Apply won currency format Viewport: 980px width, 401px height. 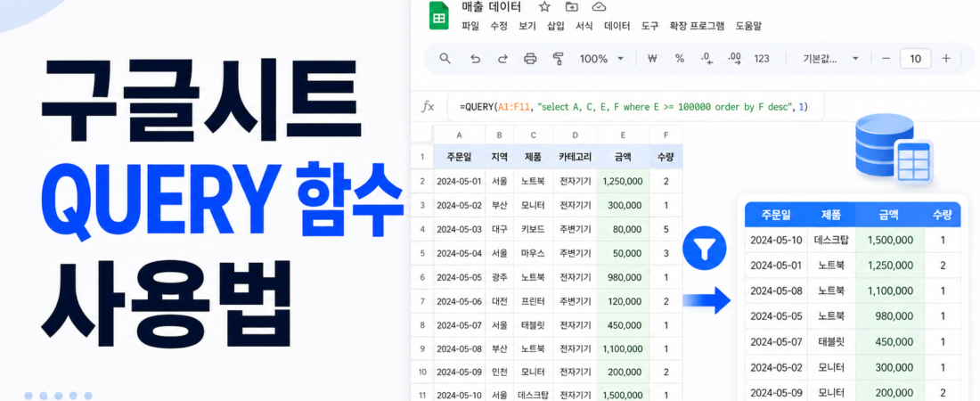click(x=652, y=58)
